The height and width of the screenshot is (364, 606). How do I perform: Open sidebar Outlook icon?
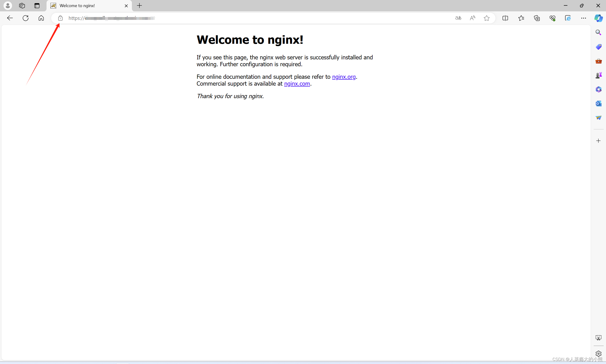pos(598,104)
